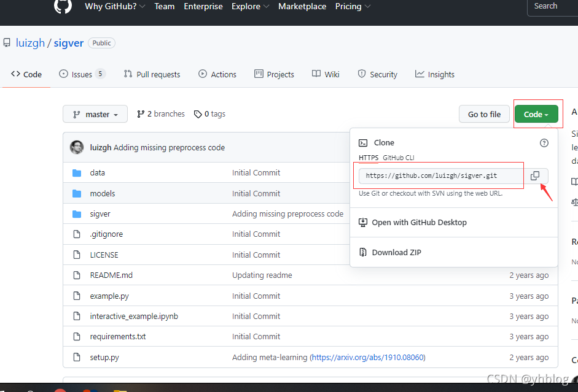Viewport: 578px width, 392px height.
Task: Choose Download ZIP
Action: tap(396, 252)
